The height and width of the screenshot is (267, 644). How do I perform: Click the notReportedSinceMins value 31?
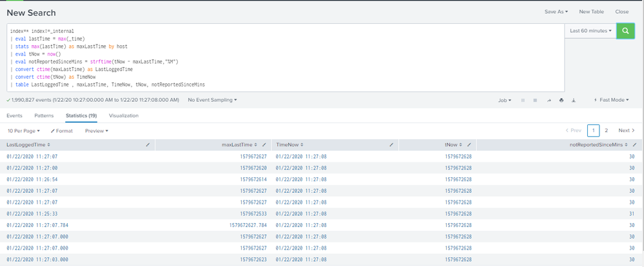coord(632,213)
